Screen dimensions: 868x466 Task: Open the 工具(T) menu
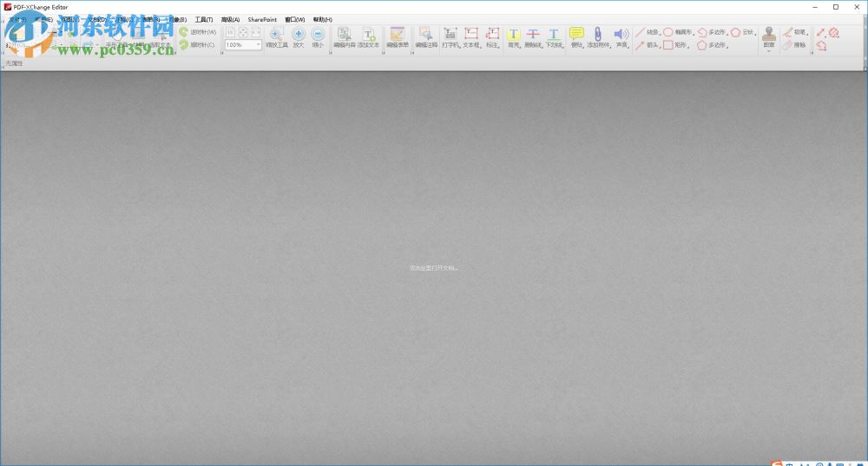tap(204, 19)
